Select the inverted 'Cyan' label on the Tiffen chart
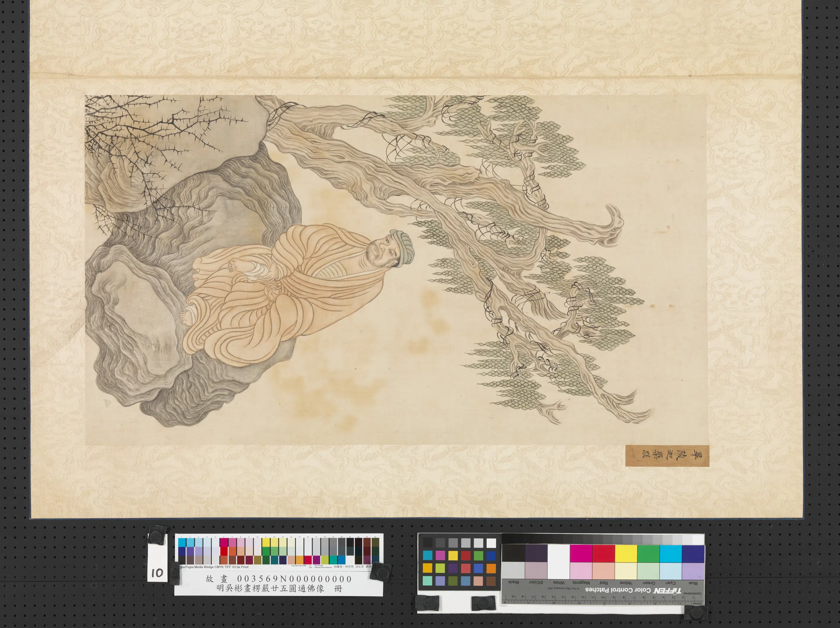The height and width of the screenshot is (628, 840). (671, 583)
